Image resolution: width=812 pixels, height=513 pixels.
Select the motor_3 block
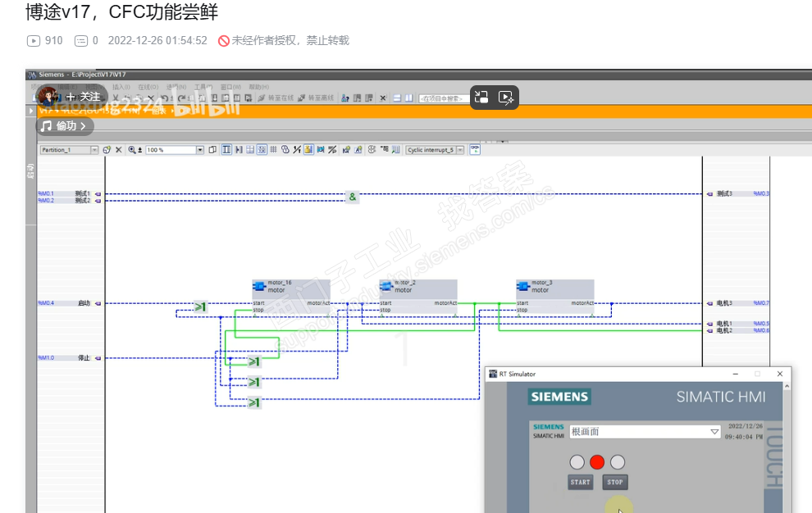pyautogui.click(x=554, y=297)
